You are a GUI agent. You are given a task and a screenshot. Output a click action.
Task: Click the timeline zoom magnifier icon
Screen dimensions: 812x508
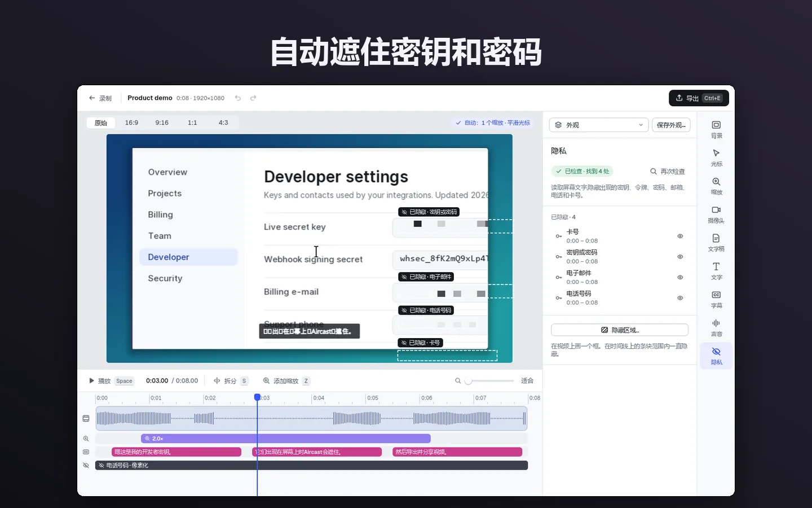click(x=458, y=381)
